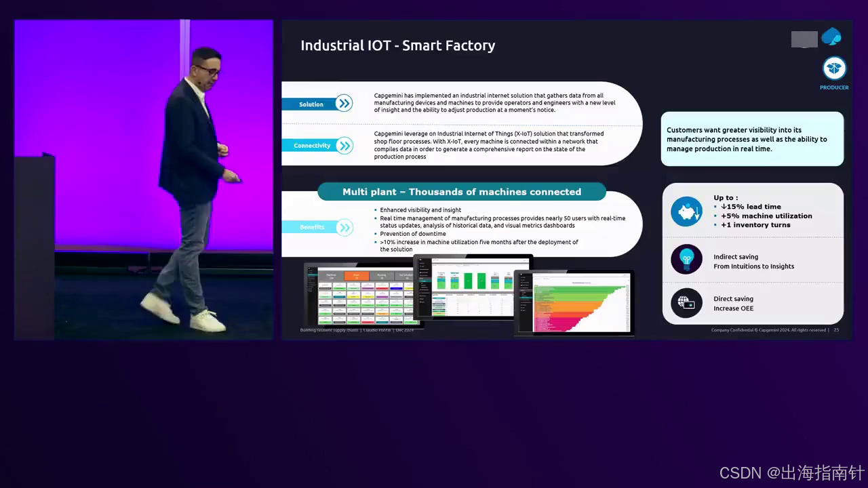Click the Real time management bullet paragraph

click(502, 222)
